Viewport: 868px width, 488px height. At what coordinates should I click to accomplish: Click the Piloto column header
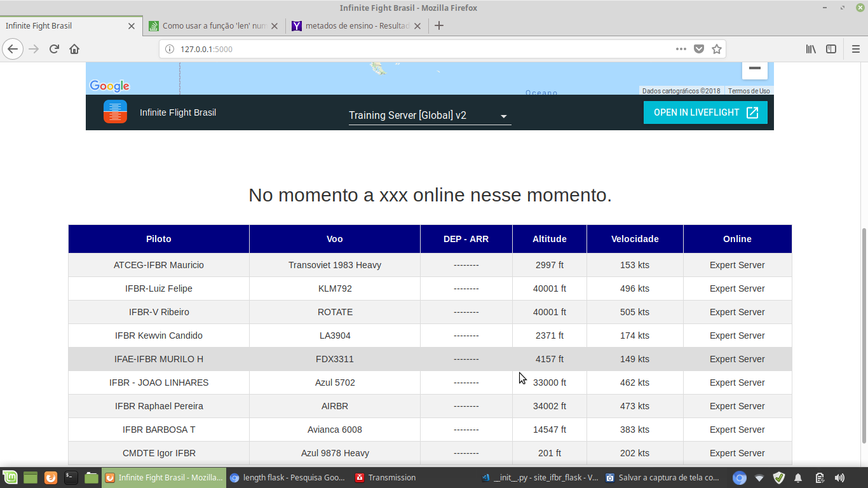tap(159, 239)
